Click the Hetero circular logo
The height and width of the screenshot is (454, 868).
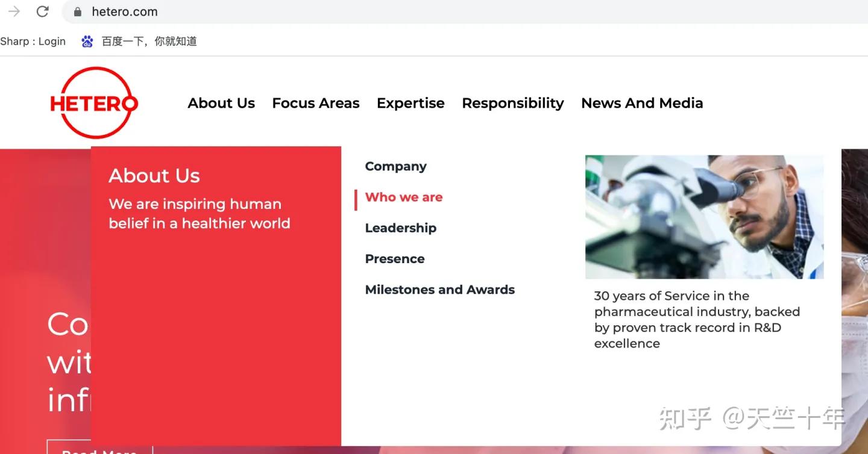coord(94,103)
